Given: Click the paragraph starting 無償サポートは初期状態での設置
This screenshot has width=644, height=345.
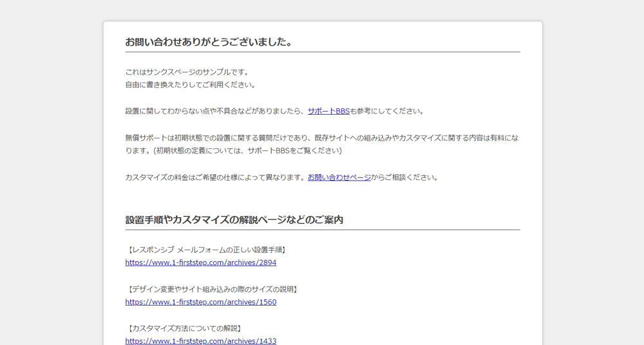Looking at the screenshot, I should click(x=323, y=144).
